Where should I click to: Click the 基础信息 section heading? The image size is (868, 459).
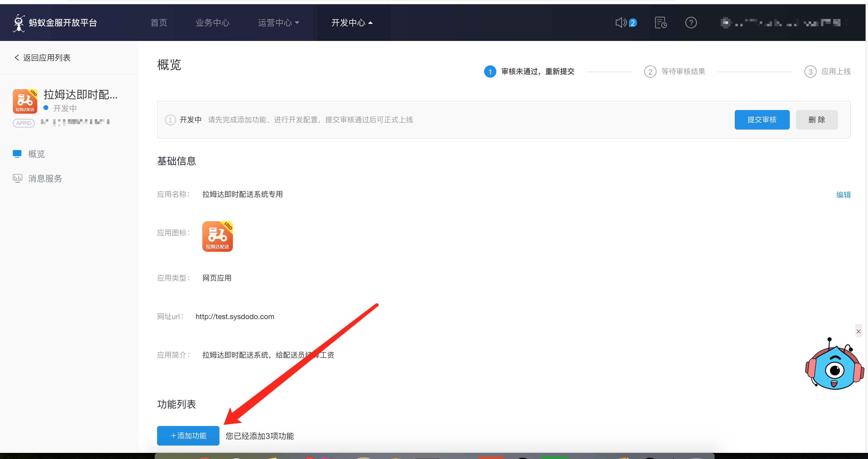[176, 161]
